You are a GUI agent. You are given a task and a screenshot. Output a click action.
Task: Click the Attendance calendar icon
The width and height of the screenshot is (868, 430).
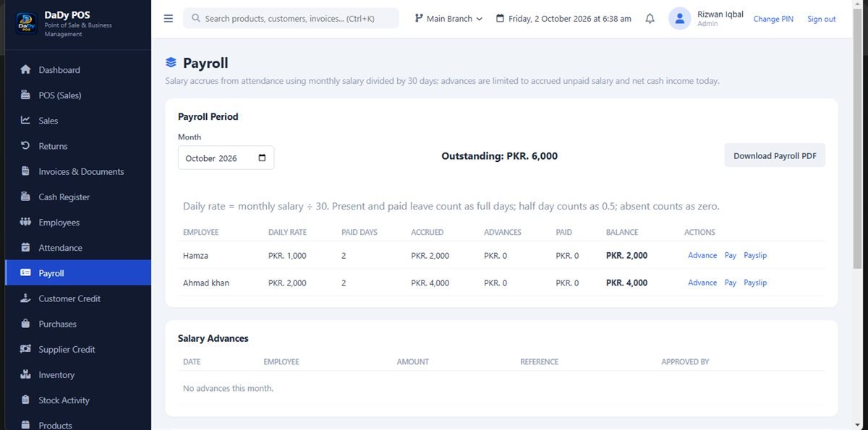[25, 248]
